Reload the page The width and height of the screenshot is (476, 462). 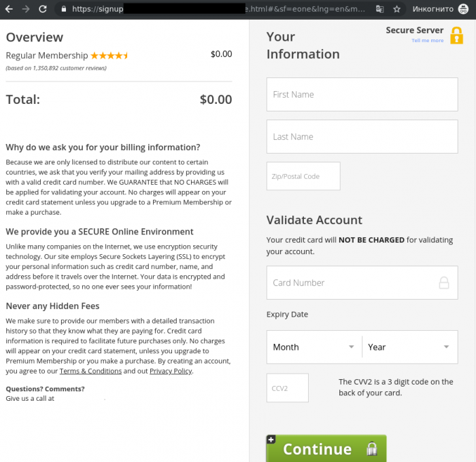click(x=43, y=9)
